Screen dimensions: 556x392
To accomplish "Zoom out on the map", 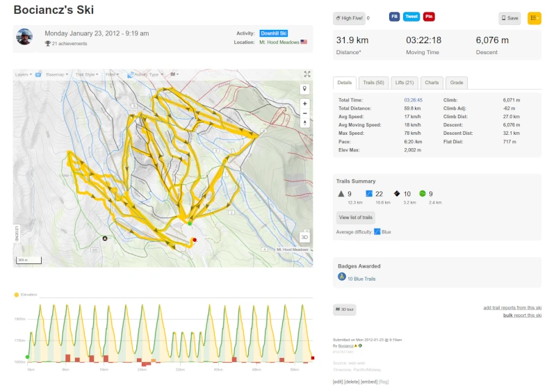I will pos(304,113).
